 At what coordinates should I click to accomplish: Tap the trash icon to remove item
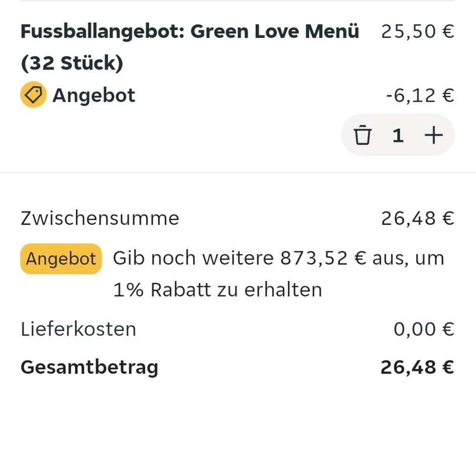point(362,135)
